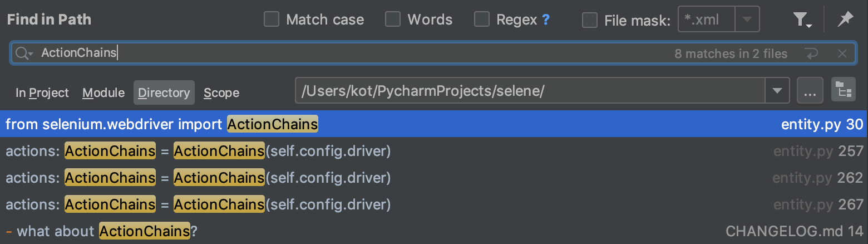Open the filter search results icon
Screen dimensions: 868x244
801,20
